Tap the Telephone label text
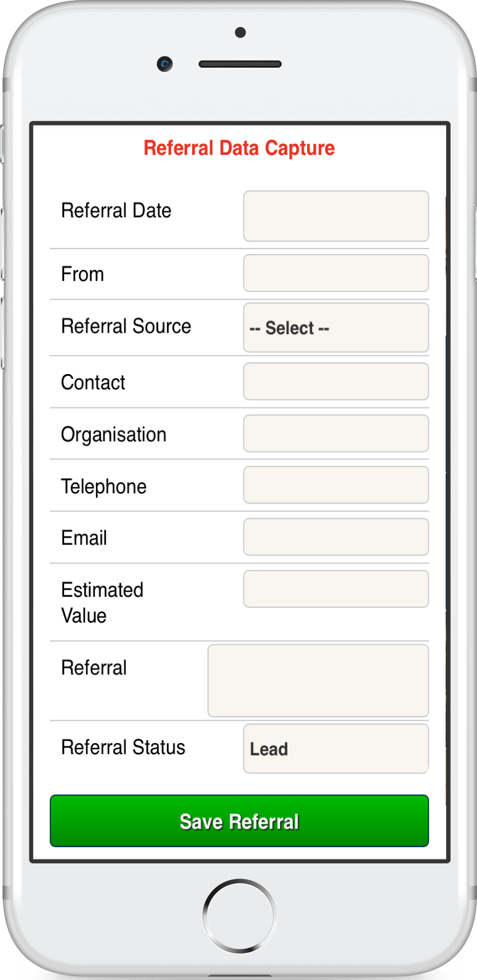 (103, 487)
